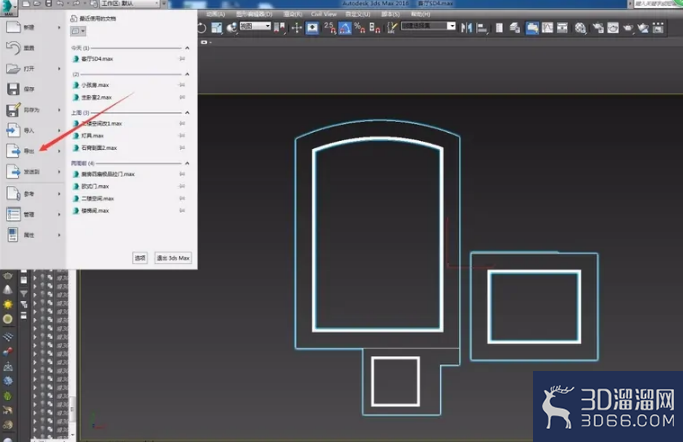Toggle the 2.5D Snaps button

pos(330,28)
